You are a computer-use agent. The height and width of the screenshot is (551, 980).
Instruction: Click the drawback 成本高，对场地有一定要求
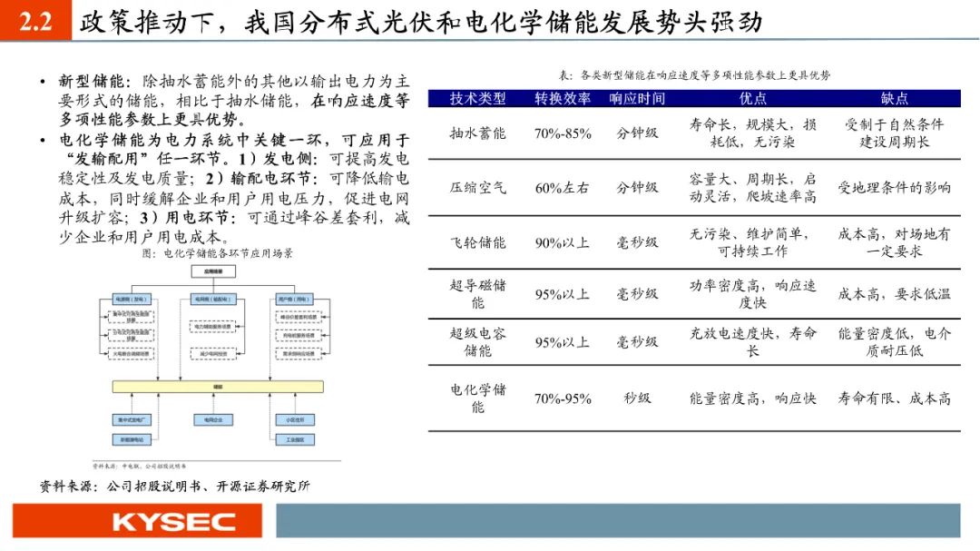pos(895,242)
